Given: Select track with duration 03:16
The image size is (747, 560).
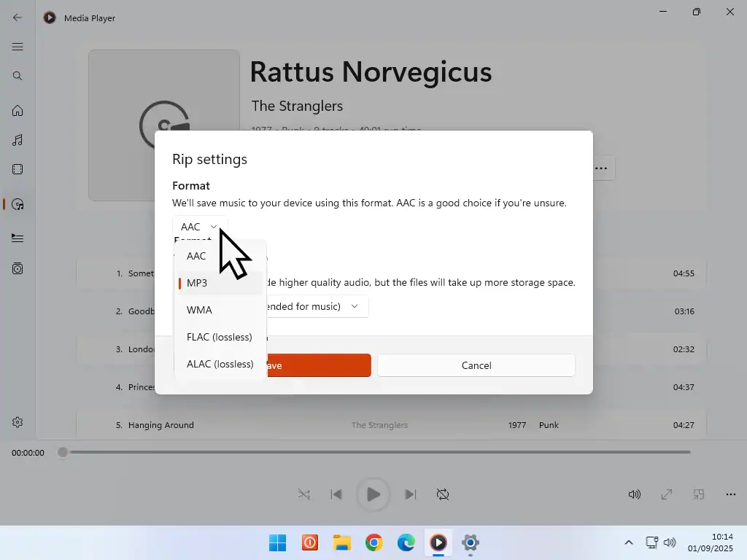Looking at the screenshot, I should 391,311.
